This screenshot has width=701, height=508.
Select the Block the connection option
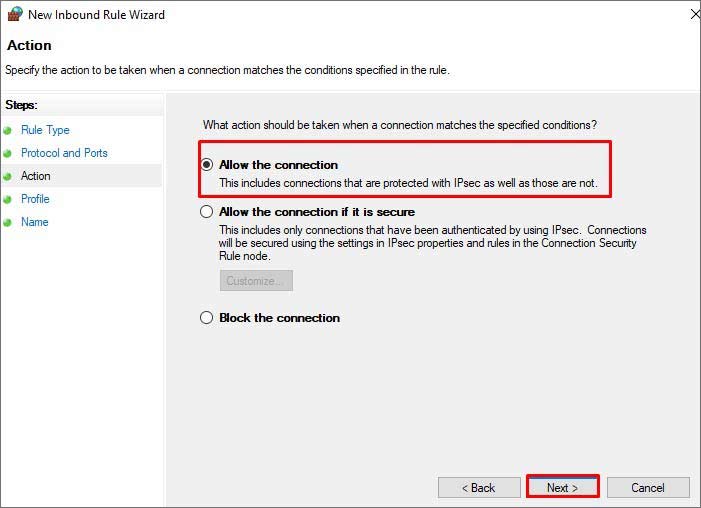click(x=207, y=318)
